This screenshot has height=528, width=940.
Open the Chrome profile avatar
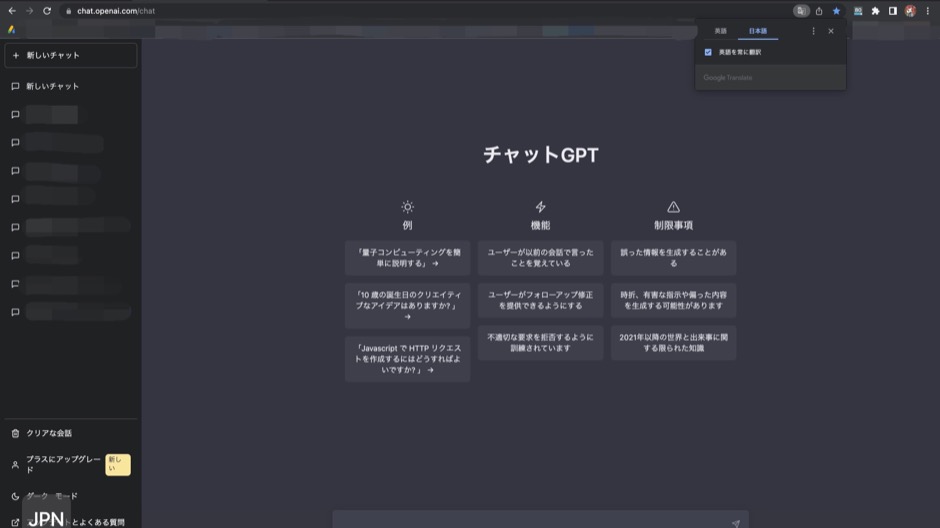(x=910, y=11)
